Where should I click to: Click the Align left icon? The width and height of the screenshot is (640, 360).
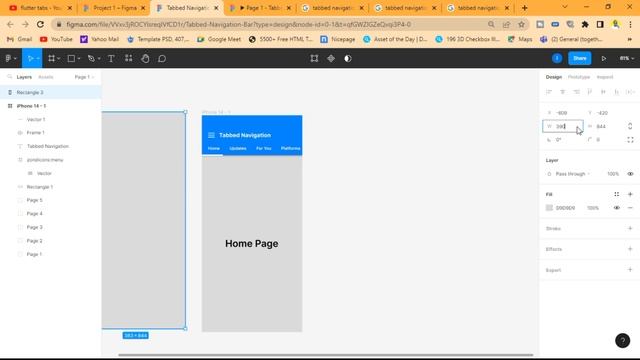pos(549,92)
